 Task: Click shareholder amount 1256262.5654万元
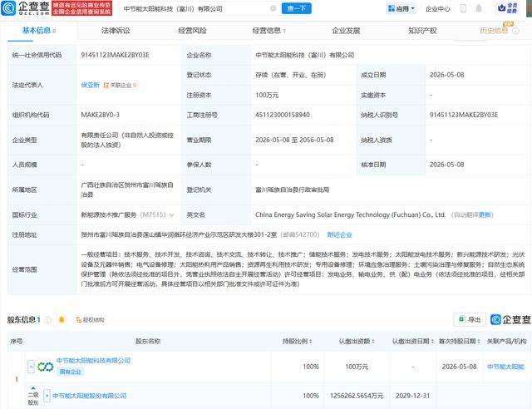[x=357, y=396]
